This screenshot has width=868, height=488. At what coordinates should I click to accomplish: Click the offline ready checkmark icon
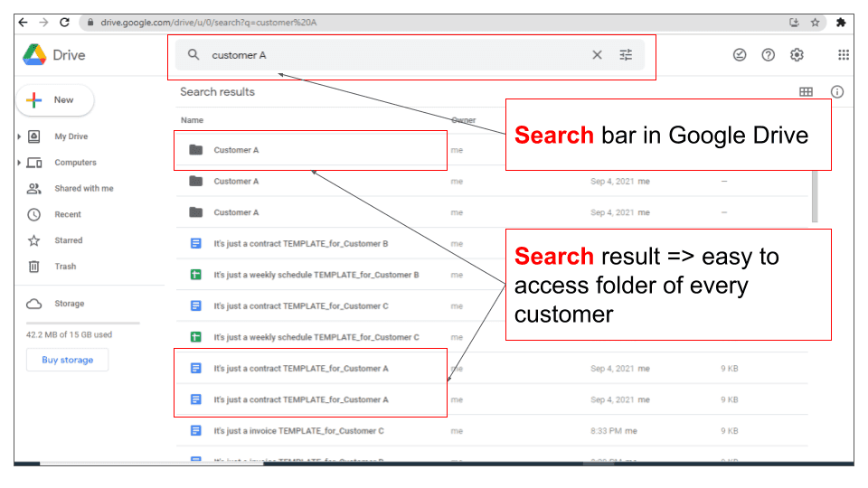(x=740, y=55)
